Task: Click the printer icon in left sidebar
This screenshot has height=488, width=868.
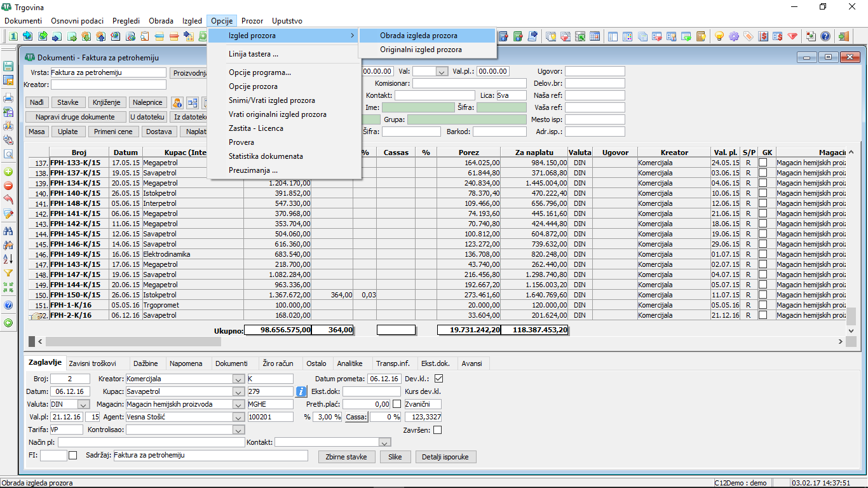Action: point(9,98)
